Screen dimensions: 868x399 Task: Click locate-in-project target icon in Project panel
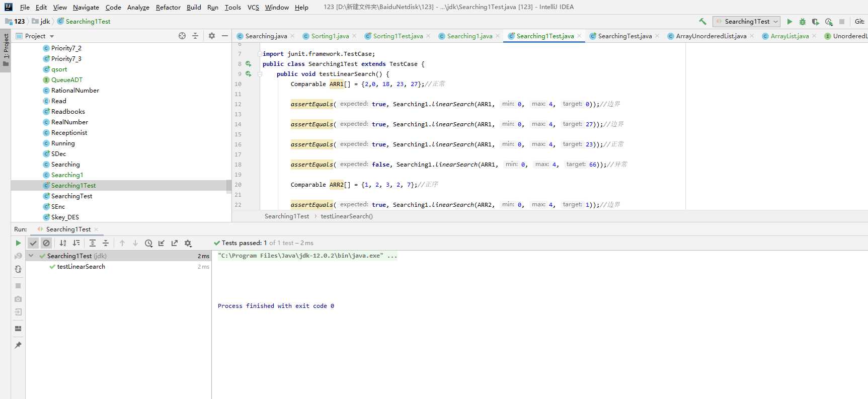tap(182, 36)
